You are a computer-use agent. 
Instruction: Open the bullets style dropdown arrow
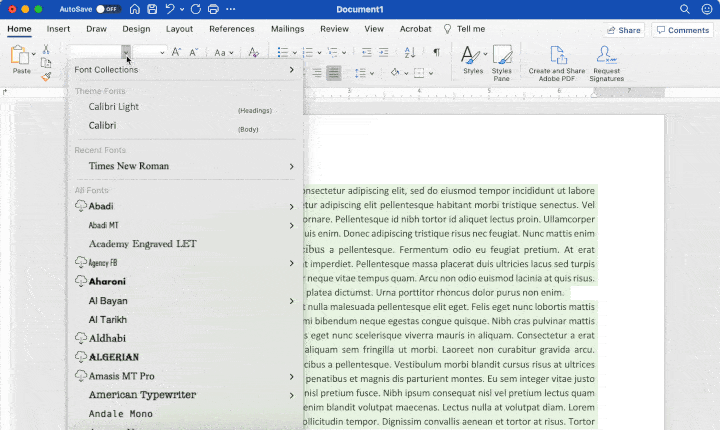(x=294, y=53)
